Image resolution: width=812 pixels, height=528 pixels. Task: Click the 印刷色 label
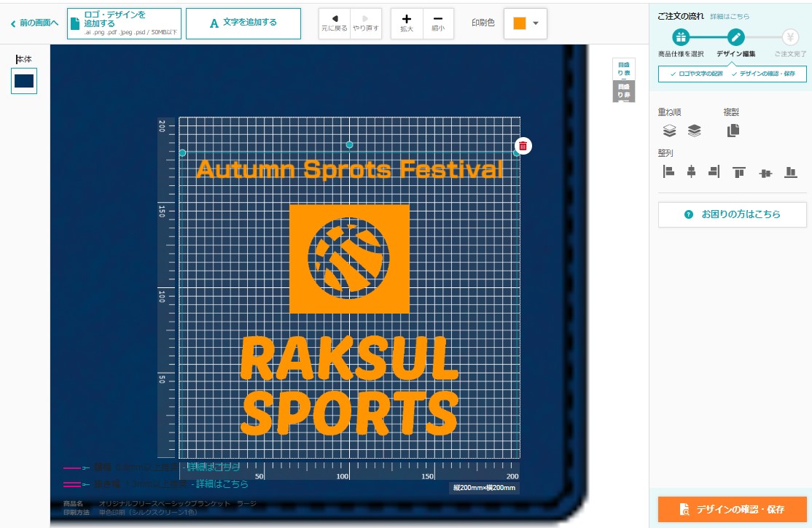point(483,23)
